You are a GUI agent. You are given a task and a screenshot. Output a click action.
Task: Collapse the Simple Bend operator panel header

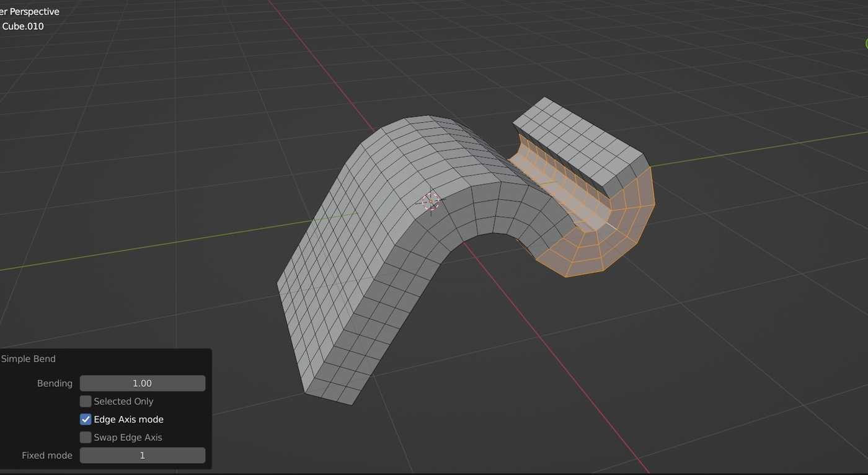click(29, 358)
